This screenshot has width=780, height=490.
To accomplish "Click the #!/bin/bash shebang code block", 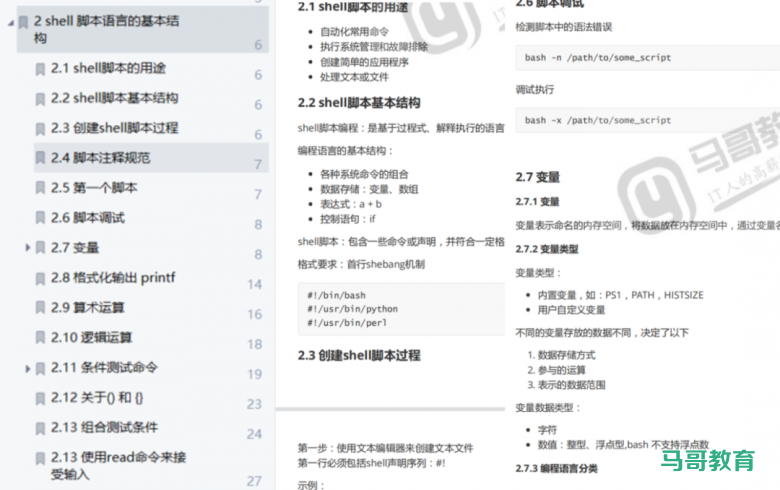I will 400,309.
